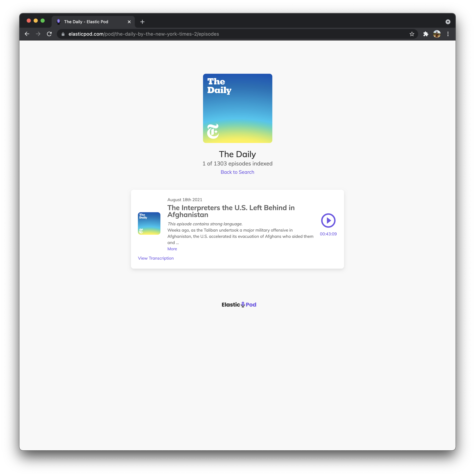Close The Daily - Elastic Pod tab
Screen dimensions: 475x476
129,22
